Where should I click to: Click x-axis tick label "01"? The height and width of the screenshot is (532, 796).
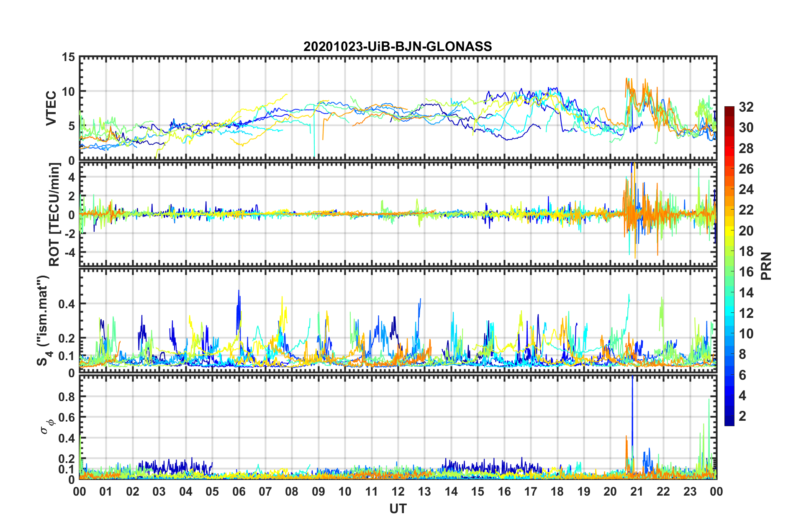point(106,491)
